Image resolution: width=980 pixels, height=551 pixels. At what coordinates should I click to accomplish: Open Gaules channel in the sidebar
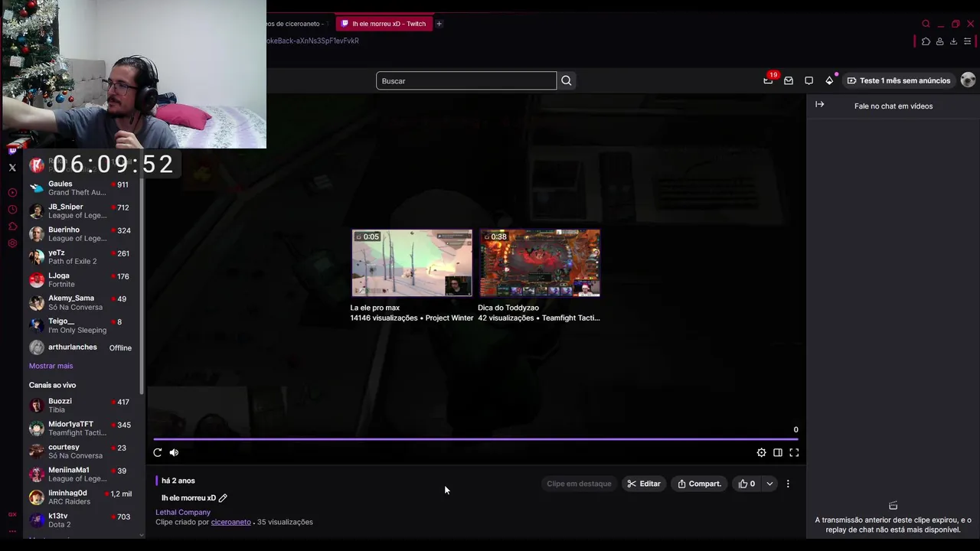click(x=81, y=188)
